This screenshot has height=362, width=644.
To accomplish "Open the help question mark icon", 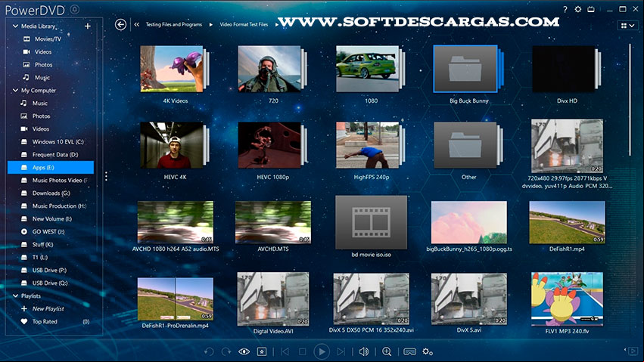I will (565, 9).
